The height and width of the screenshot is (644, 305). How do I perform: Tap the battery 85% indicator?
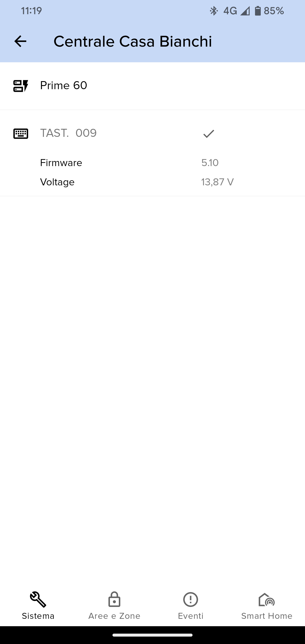coord(269,11)
